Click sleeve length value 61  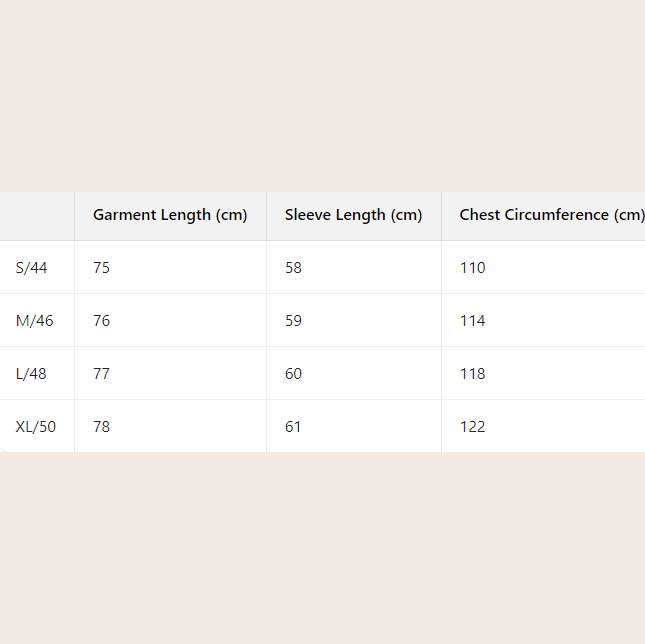point(293,427)
